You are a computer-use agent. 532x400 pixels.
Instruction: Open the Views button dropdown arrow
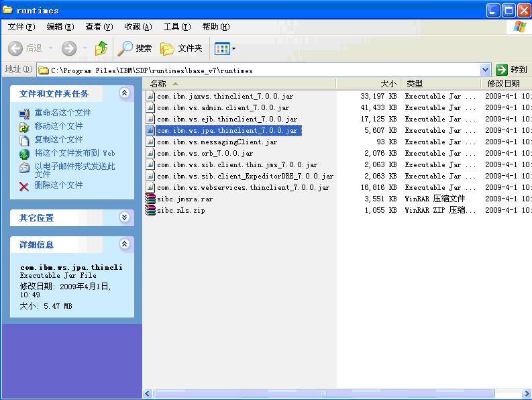[x=233, y=49]
